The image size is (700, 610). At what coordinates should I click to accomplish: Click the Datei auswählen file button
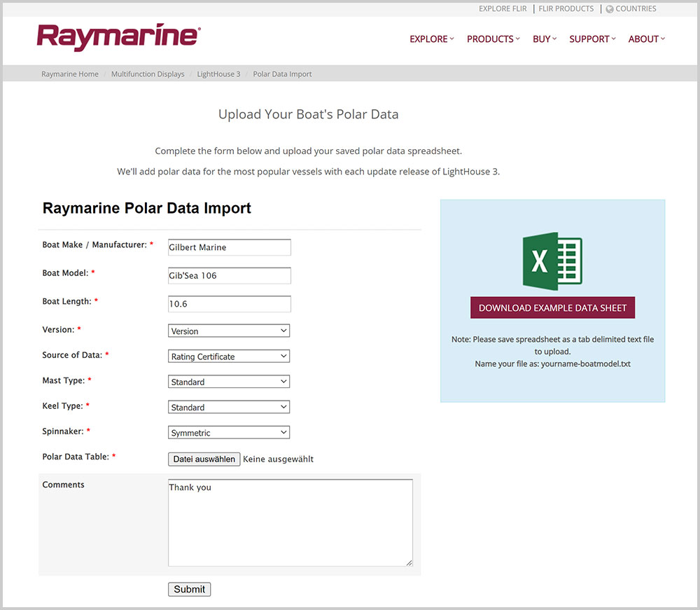[x=204, y=459]
